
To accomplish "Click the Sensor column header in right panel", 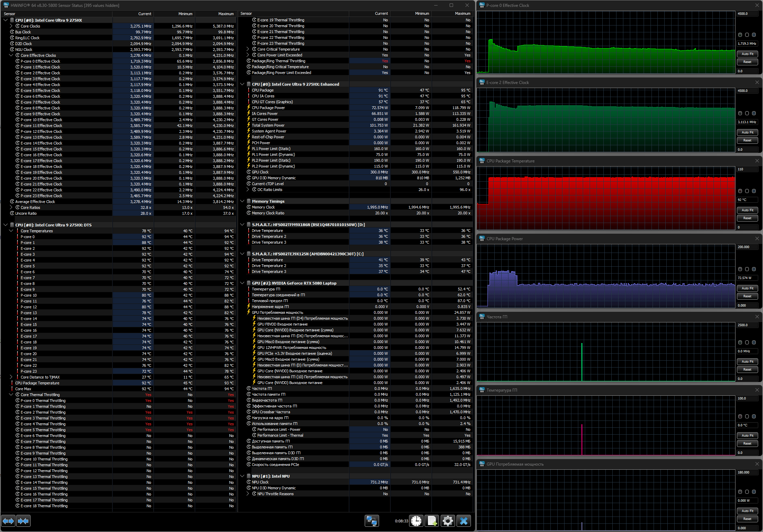I will 246,14.
